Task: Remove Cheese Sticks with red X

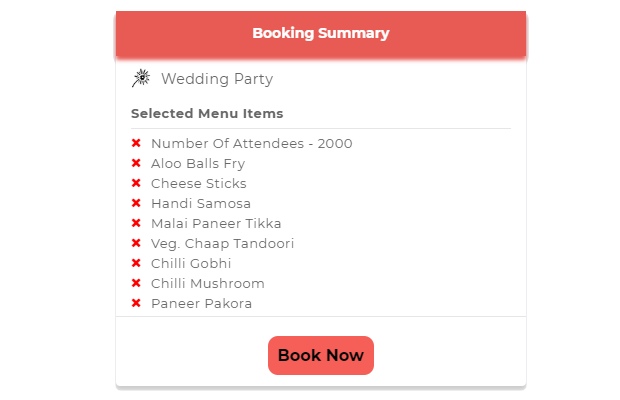Action: (136, 183)
